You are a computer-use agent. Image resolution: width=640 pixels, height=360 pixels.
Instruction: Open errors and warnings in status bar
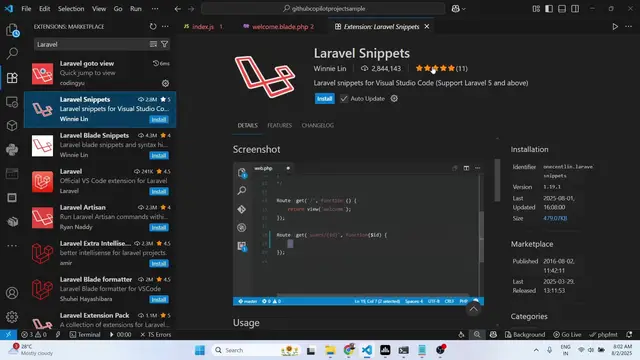point(34,334)
